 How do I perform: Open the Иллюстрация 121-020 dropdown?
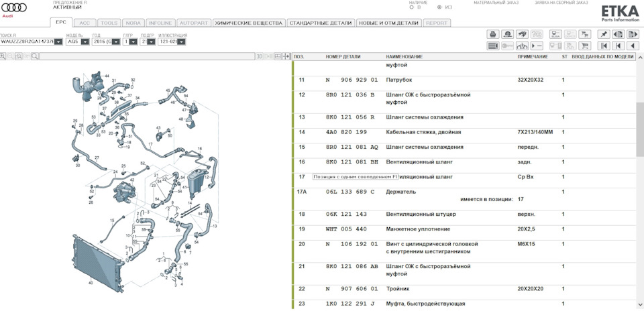tap(180, 42)
